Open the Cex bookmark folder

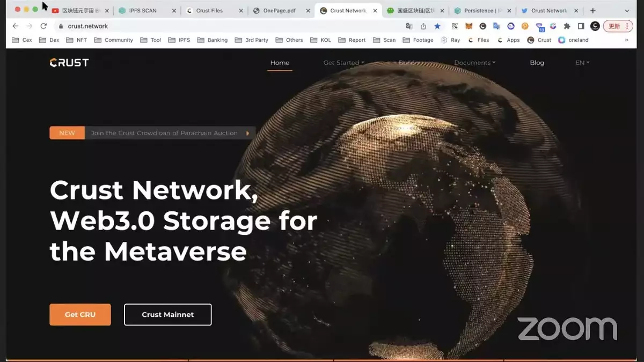tap(22, 40)
